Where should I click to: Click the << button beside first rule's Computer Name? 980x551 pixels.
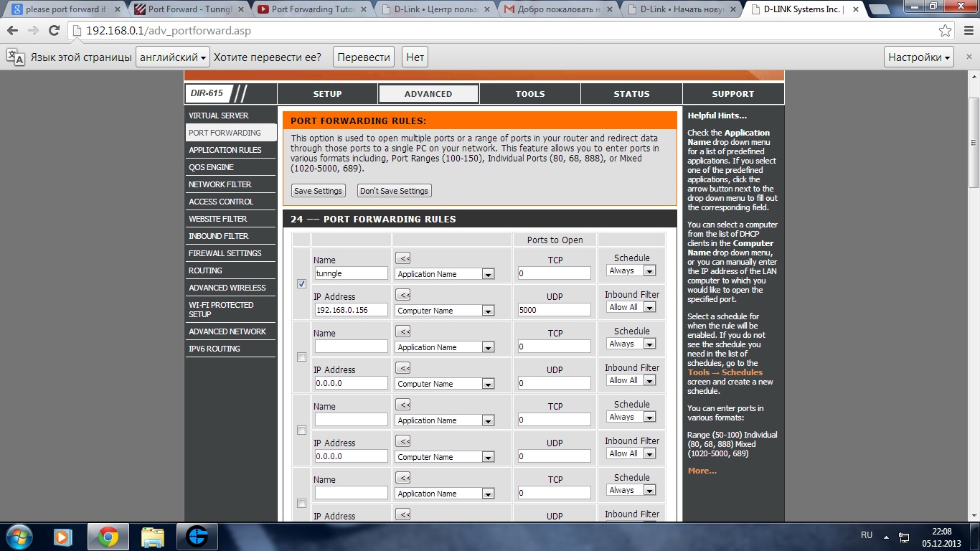click(x=403, y=295)
